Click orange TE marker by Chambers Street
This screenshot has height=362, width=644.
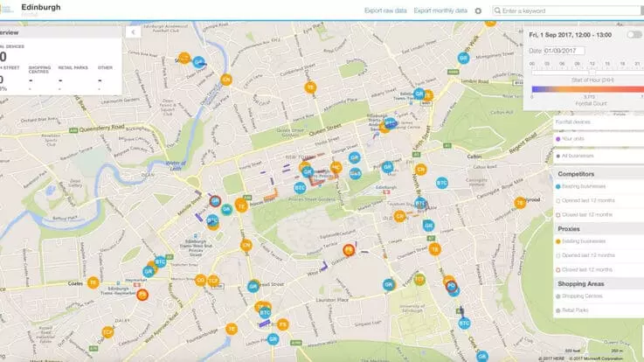[435, 249]
